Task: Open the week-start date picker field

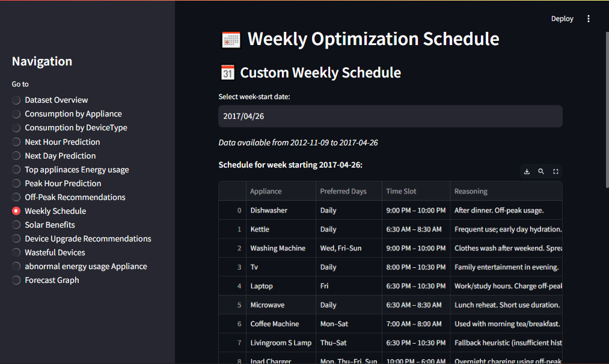Action: pyautogui.click(x=390, y=117)
